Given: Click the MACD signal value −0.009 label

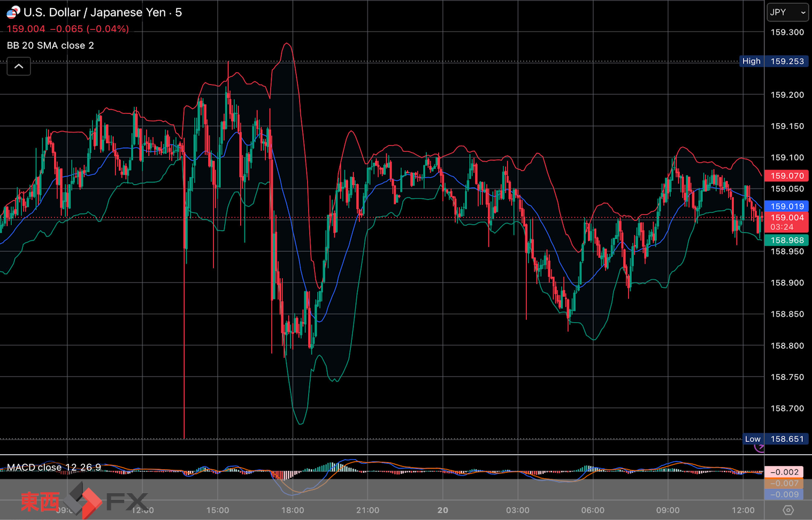Looking at the screenshot, I should pos(784,495).
